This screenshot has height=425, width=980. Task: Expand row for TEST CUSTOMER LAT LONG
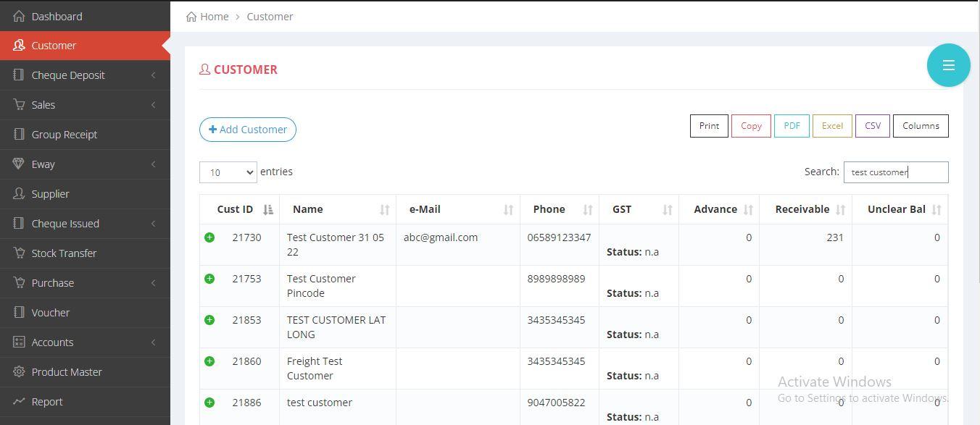pos(209,320)
